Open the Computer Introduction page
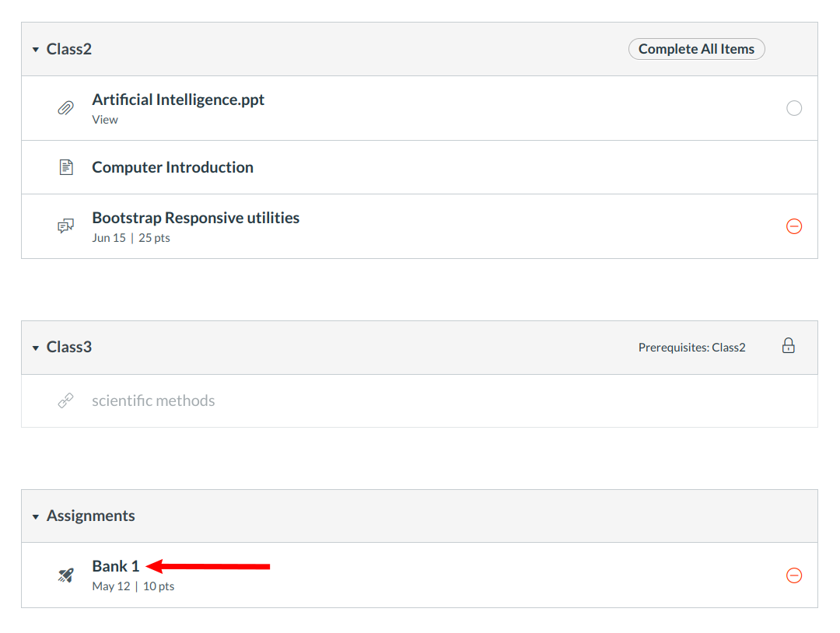The height and width of the screenshot is (633, 840). coord(173,167)
